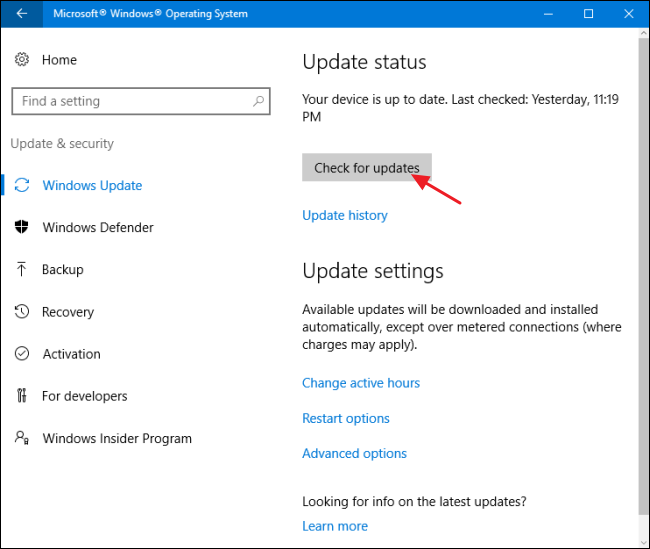Open Windows Insider Program settings
The image size is (650, 549).
117,438
